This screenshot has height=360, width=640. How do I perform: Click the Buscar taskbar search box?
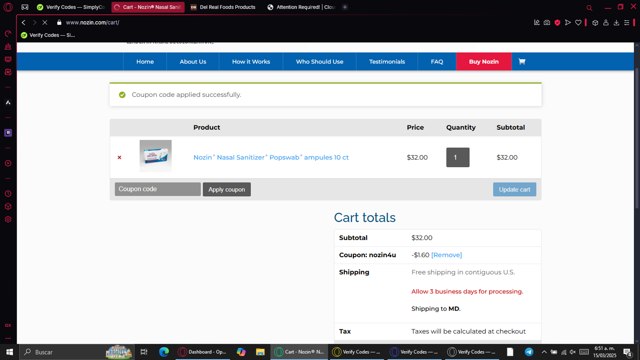77,352
